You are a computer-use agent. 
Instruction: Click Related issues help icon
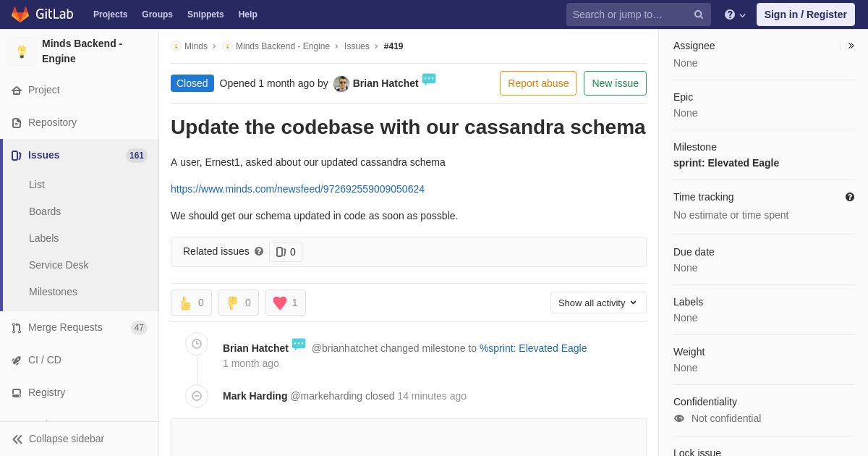[x=259, y=251]
